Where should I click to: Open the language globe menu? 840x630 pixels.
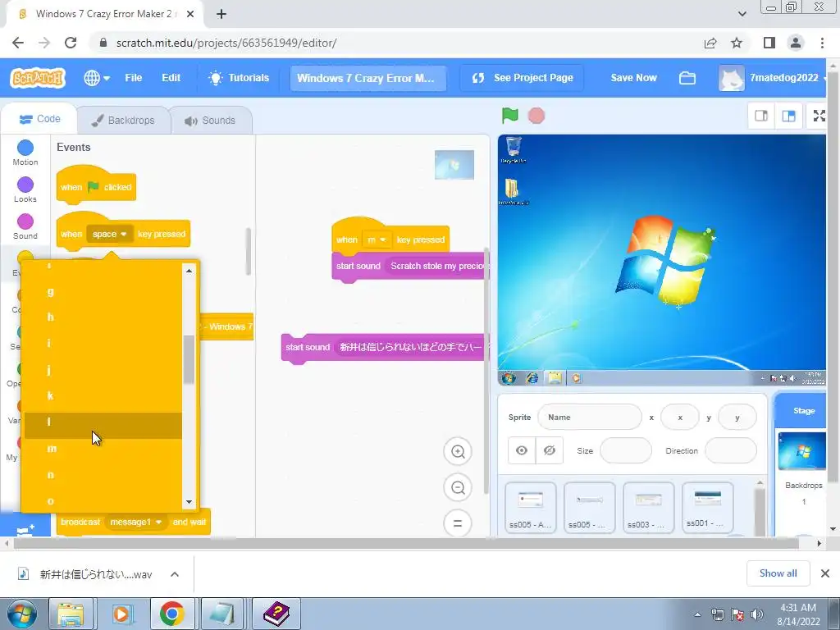coord(97,78)
